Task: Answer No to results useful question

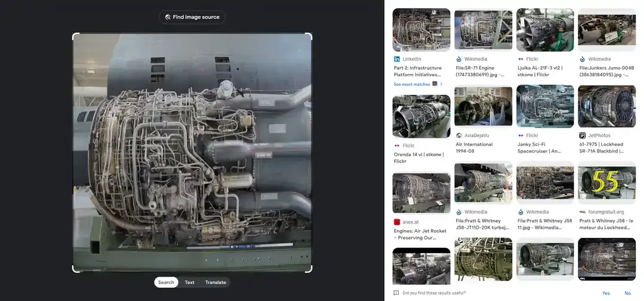Action: click(627, 293)
